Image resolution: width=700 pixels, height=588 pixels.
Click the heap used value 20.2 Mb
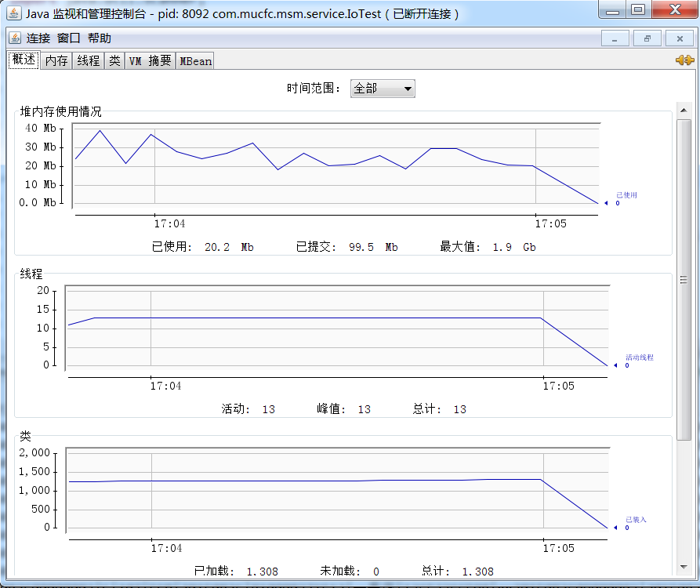click(x=229, y=247)
